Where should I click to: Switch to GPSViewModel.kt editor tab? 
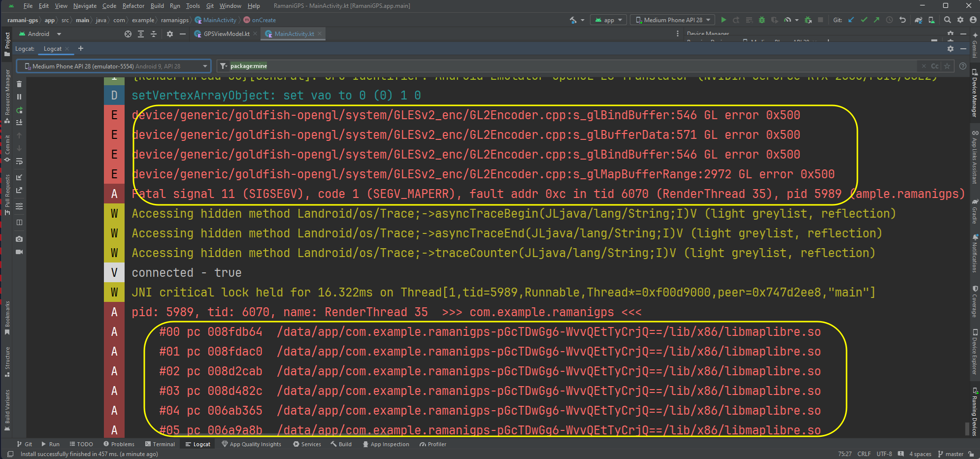[226, 34]
